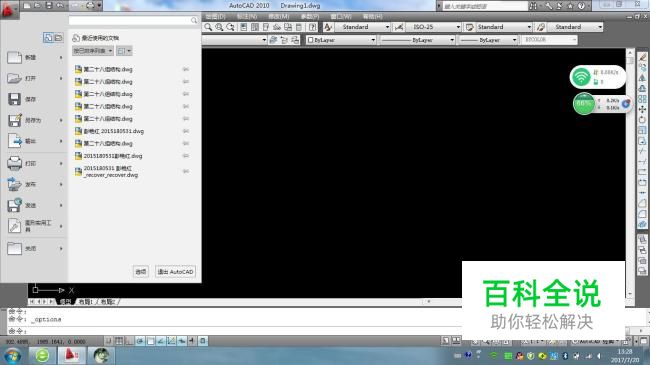The image size is (650, 365).
Task: Toggle Polar tracking in the status bar
Action: pyautogui.click(x=140, y=341)
